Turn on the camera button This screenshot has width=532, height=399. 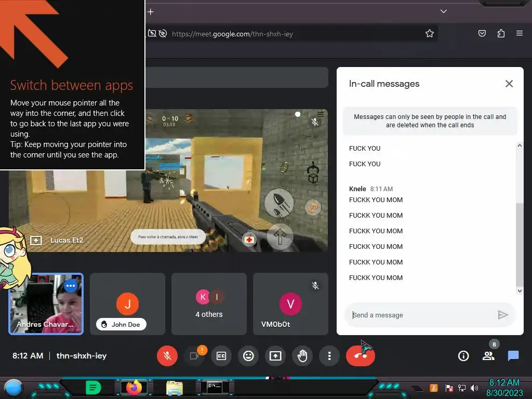click(x=194, y=355)
